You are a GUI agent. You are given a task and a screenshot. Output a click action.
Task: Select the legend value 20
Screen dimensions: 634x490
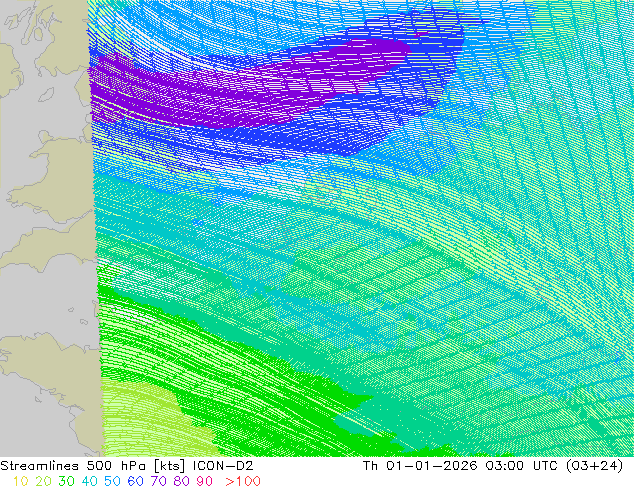43,481
